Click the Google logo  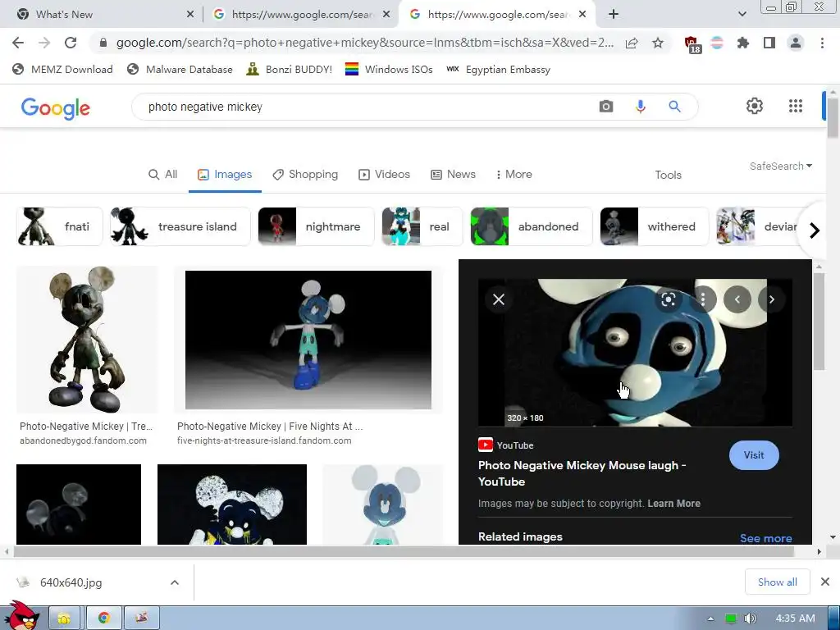point(55,107)
